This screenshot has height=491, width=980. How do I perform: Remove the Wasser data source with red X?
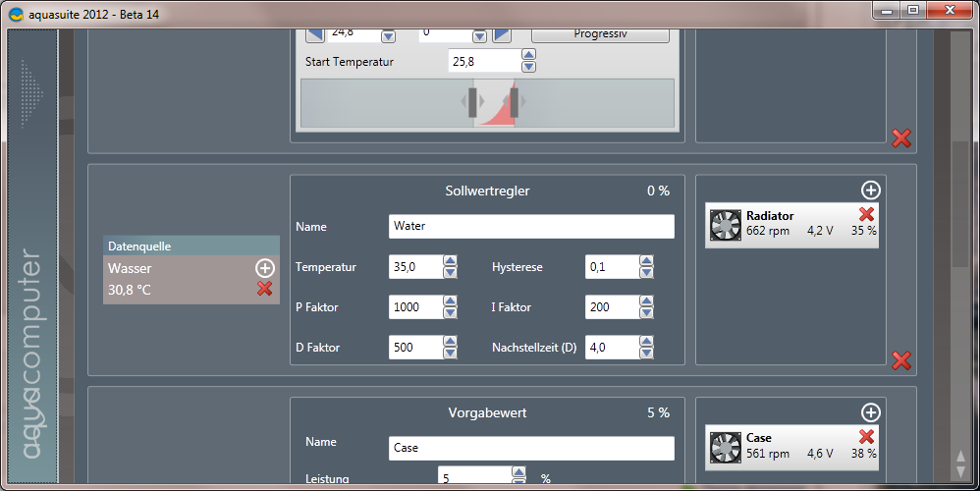[264, 289]
